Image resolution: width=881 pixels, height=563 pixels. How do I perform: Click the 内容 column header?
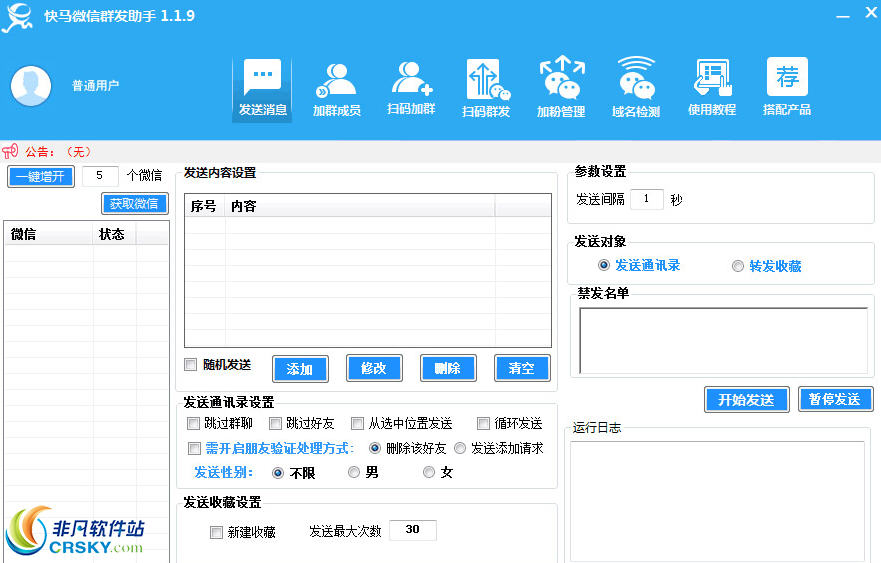click(x=360, y=206)
